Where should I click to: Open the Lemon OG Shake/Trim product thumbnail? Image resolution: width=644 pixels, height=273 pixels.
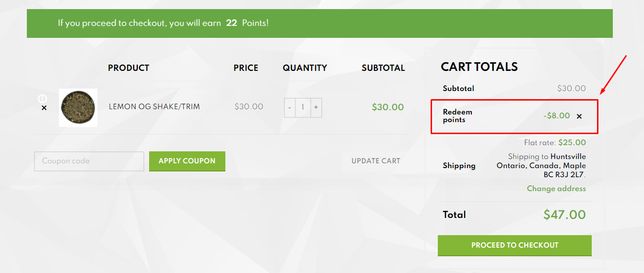78,107
